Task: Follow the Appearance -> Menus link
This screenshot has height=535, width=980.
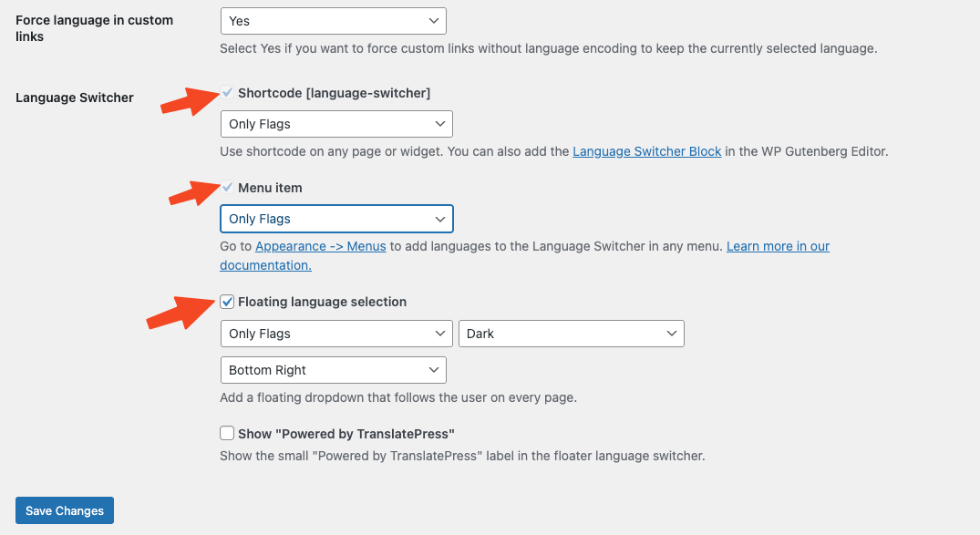Action: point(321,246)
